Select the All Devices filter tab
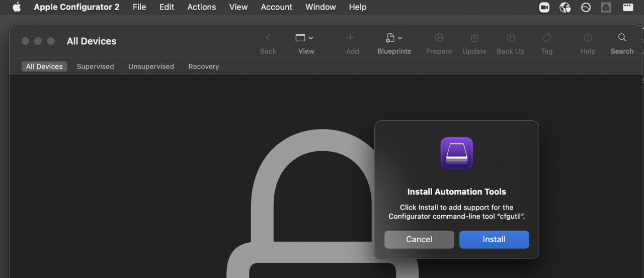The height and width of the screenshot is (278, 644). (x=44, y=66)
